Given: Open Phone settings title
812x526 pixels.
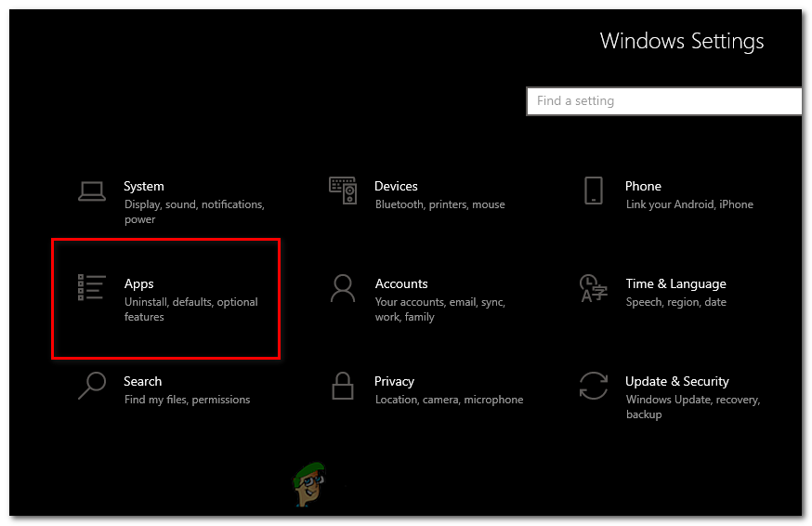Looking at the screenshot, I should click(643, 186).
